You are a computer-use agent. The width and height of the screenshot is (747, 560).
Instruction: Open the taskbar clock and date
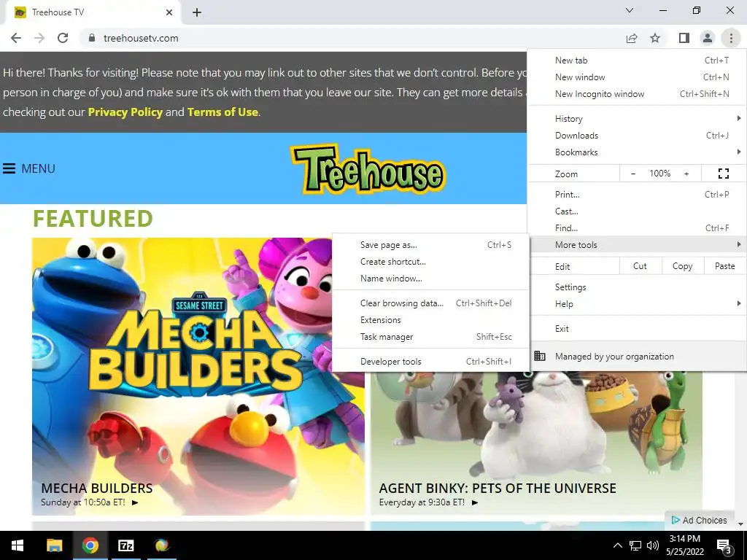[x=685, y=545]
